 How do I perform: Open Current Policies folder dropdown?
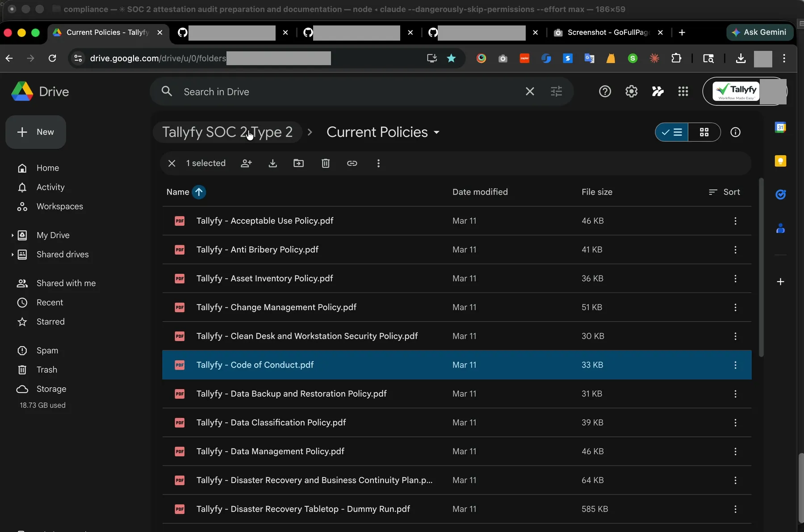pyautogui.click(x=436, y=133)
